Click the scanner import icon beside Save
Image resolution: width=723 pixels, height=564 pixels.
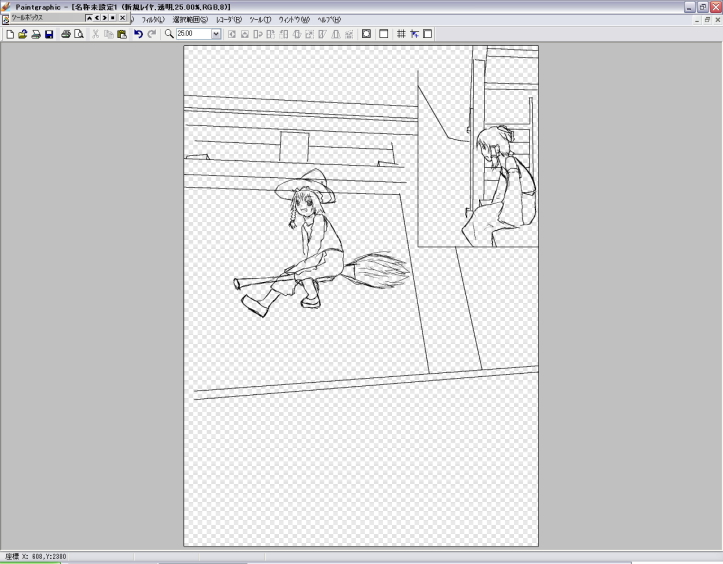[x=36, y=34]
